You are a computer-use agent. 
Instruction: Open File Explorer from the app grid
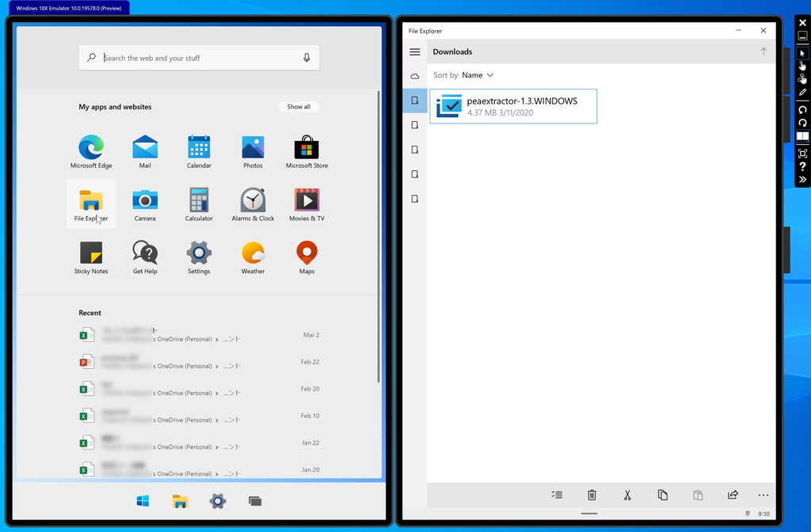[91, 204]
